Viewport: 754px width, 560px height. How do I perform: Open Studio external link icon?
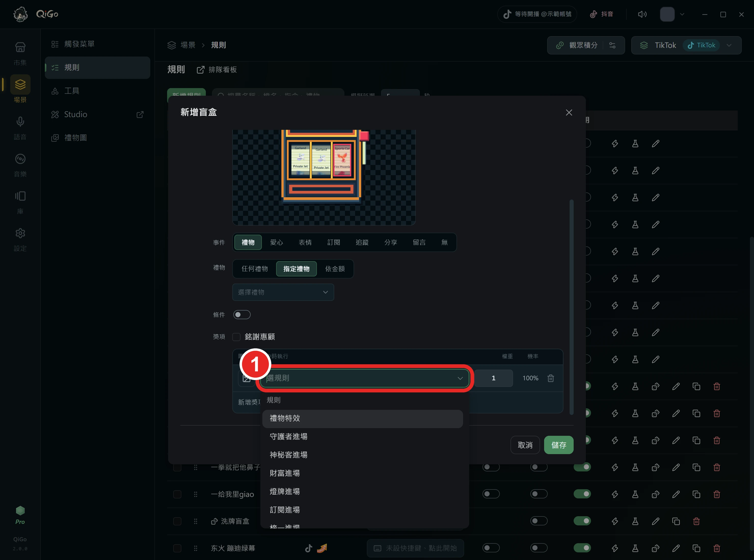click(x=140, y=115)
